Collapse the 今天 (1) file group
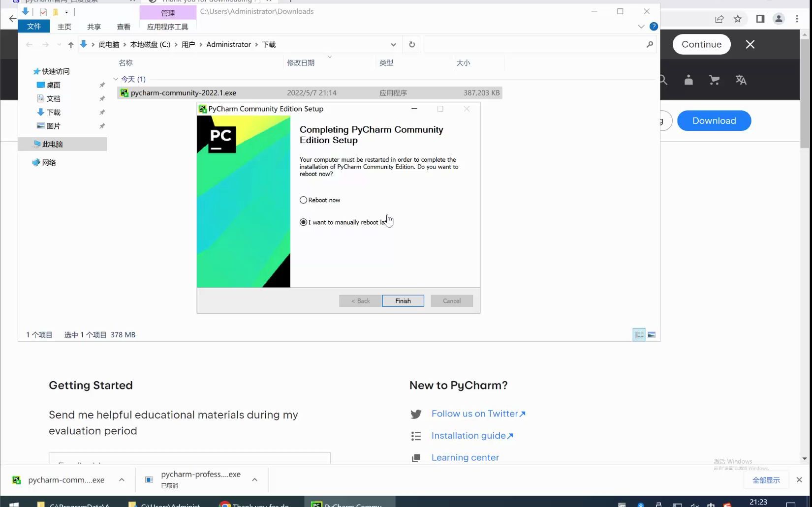This screenshot has width=812, height=507. pyautogui.click(x=116, y=79)
